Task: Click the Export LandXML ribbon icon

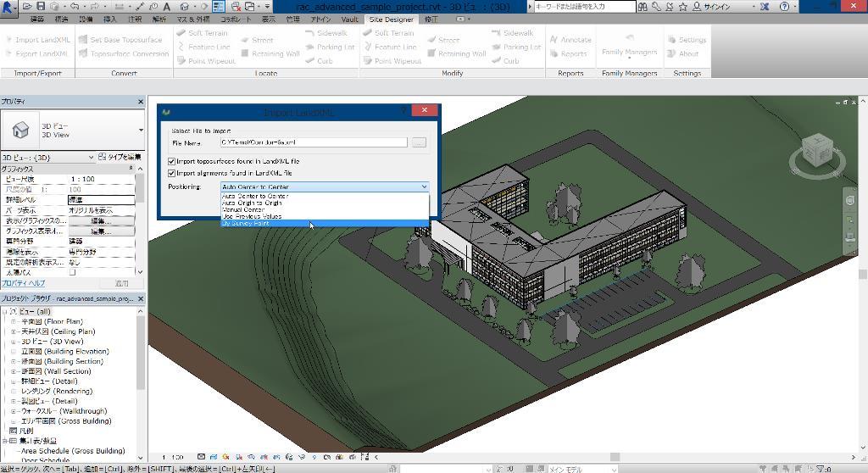Action: tap(37, 53)
